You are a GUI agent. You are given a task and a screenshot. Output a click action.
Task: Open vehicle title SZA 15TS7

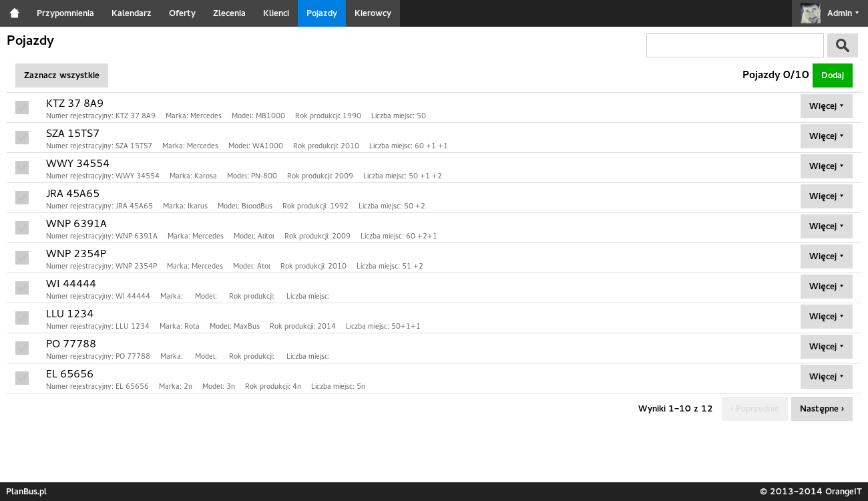point(73,134)
